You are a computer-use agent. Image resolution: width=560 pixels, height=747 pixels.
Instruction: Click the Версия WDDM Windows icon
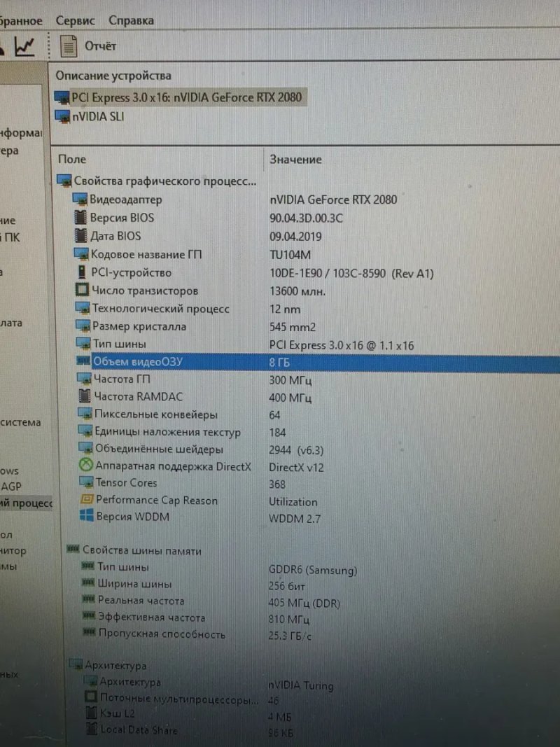pyautogui.click(x=87, y=516)
